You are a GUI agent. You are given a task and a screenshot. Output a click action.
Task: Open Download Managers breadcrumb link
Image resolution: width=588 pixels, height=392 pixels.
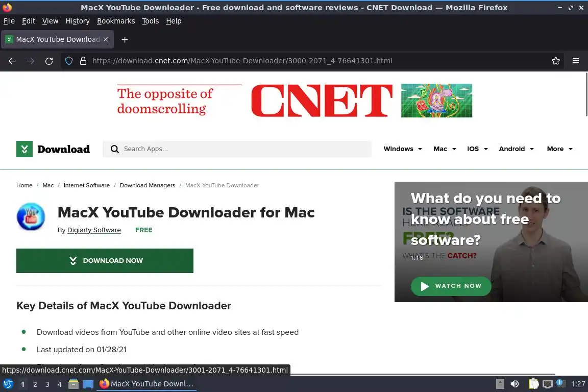[148, 185]
